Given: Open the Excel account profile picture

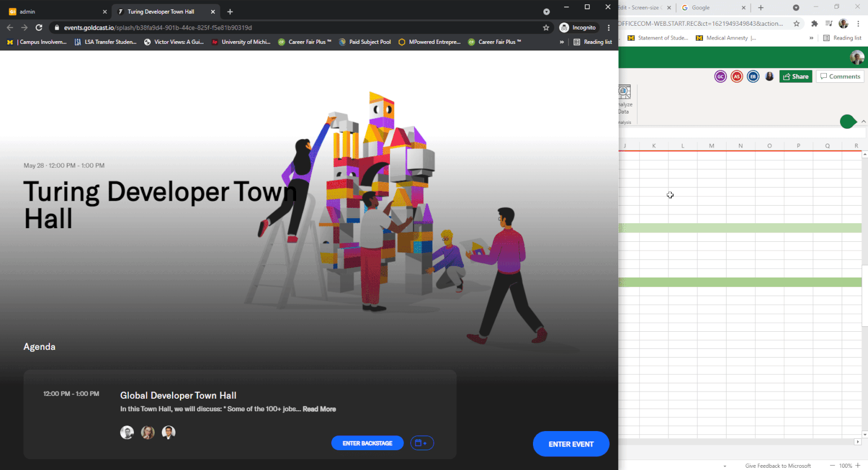Looking at the screenshot, I should coord(856,57).
